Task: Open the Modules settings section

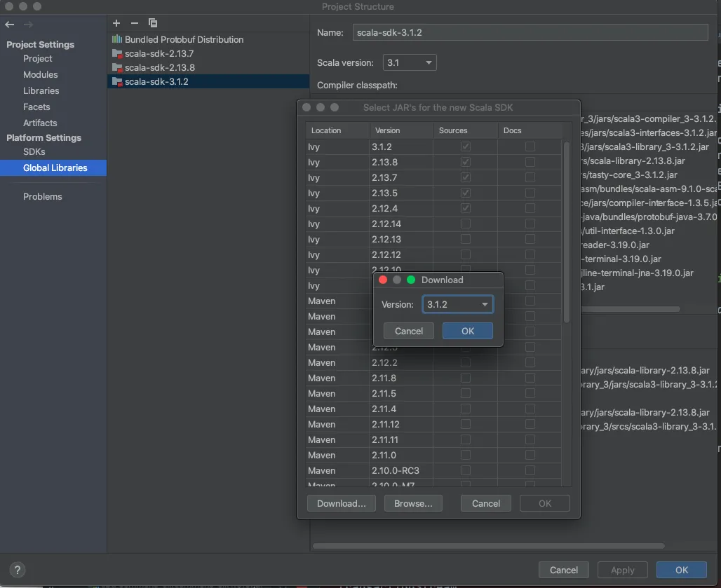Action: [x=40, y=74]
